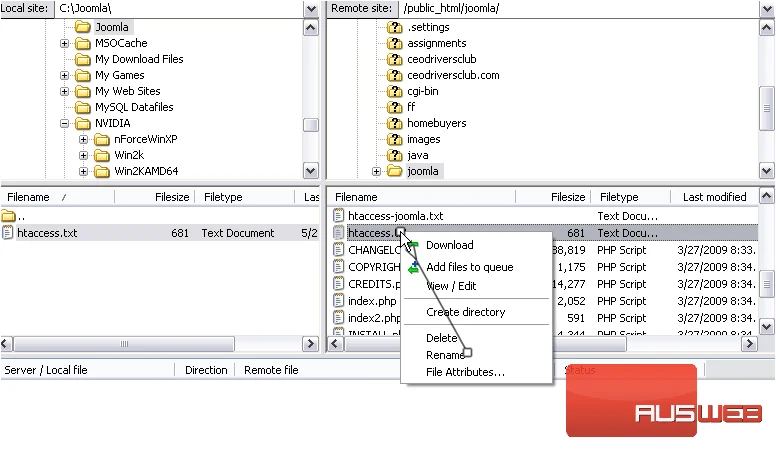Click the Win2k folder icon
Screen dimensions: 776x450
pos(101,155)
